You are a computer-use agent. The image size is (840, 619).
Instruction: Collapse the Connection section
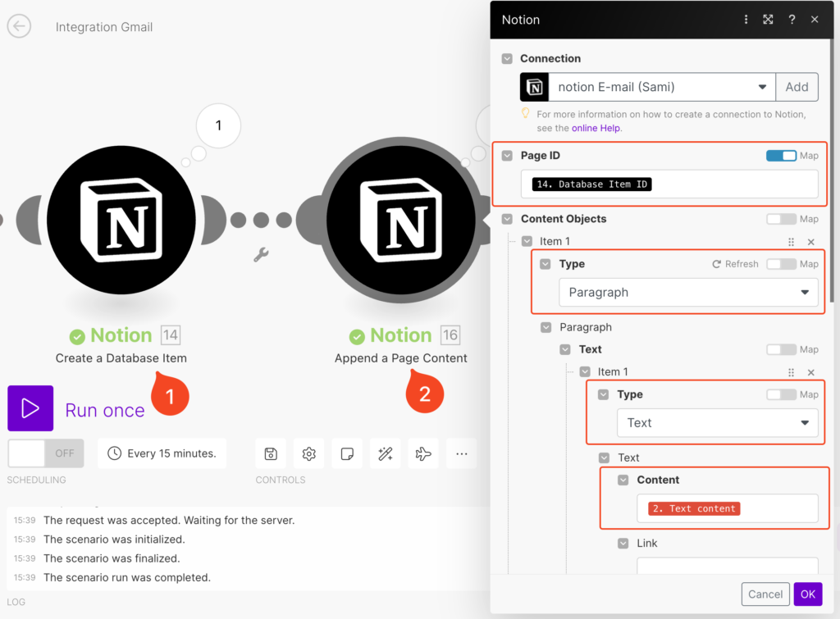(507, 58)
